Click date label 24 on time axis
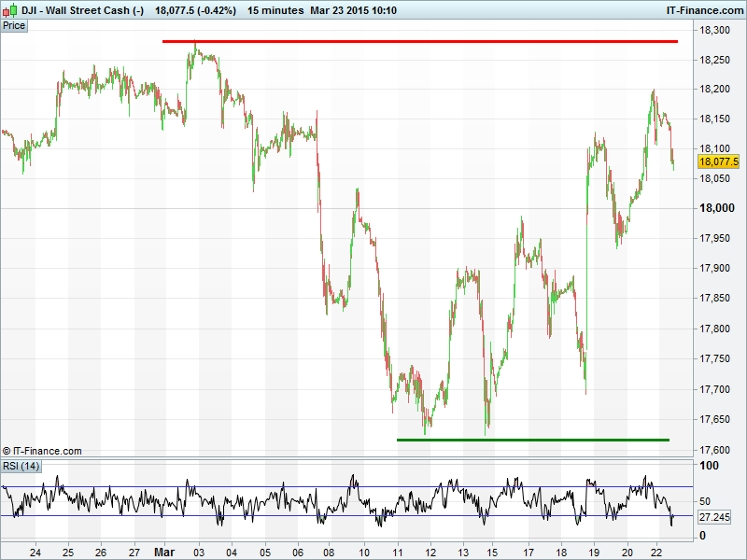Image resolution: width=747 pixels, height=560 pixels. tap(35, 551)
